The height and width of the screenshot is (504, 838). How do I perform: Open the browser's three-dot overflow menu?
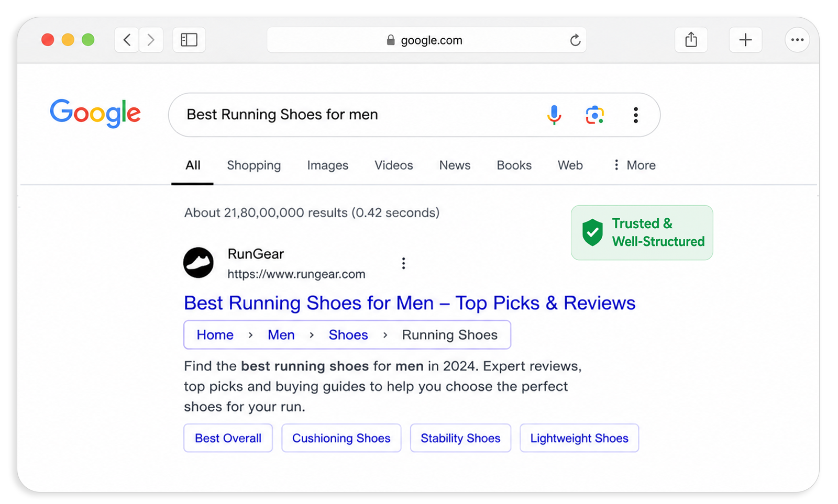[x=797, y=40]
